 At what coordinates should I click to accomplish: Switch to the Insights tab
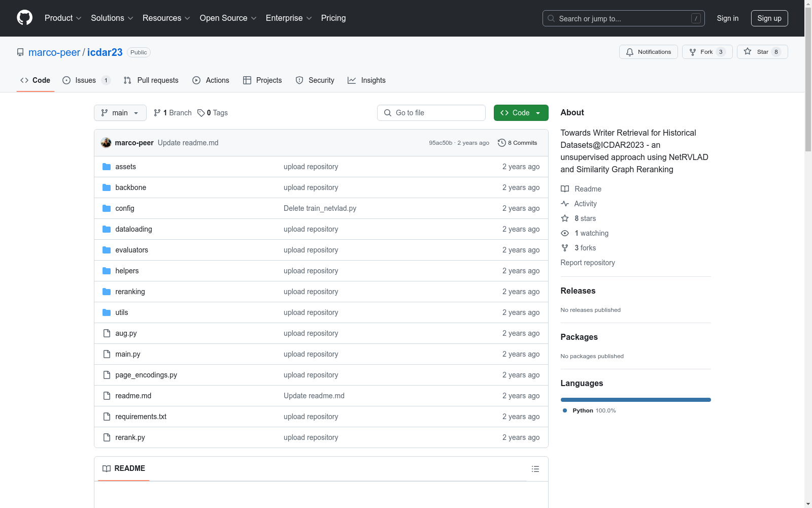pyautogui.click(x=366, y=80)
